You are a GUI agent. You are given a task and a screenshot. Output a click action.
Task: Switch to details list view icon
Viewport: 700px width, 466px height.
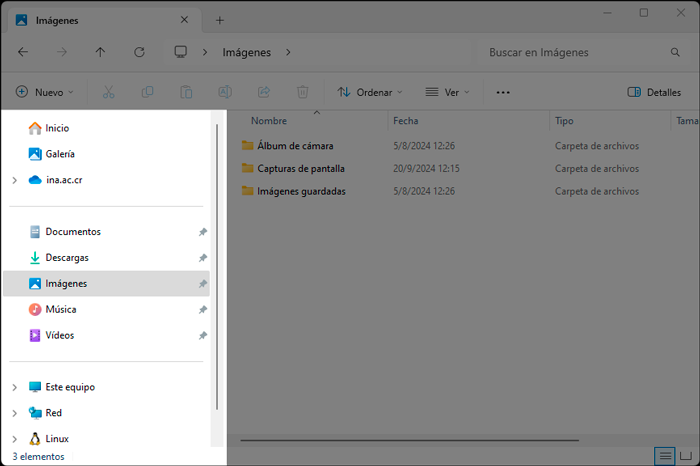pyautogui.click(x=665, y=456)
